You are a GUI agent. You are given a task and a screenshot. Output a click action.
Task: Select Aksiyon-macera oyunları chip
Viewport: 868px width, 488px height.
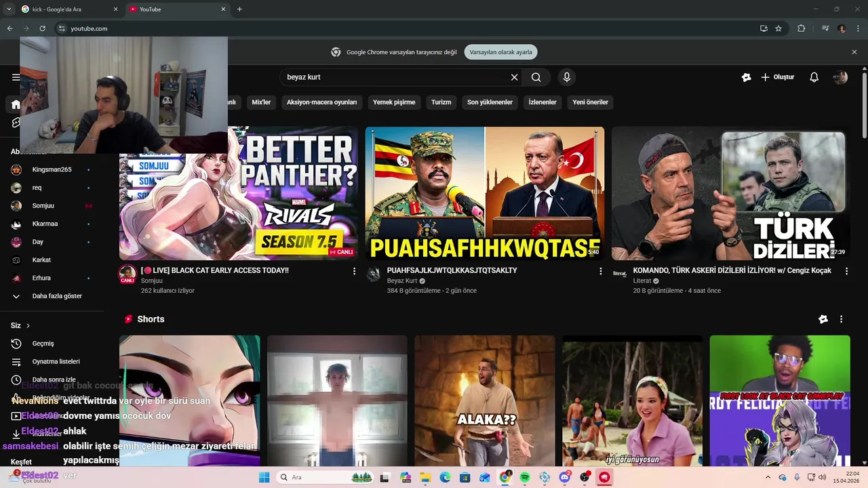[x=321, y=102]
